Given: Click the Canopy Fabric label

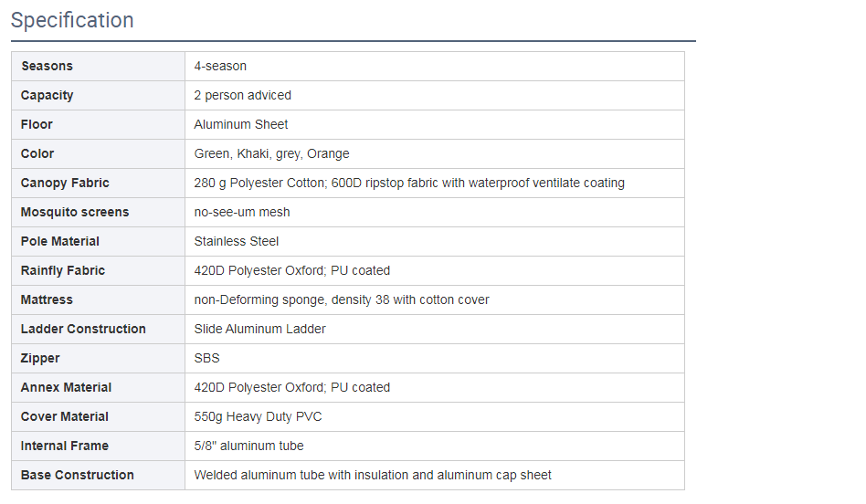Looking at the screenshot, I should pyautogui.click(x=65, y=183).
